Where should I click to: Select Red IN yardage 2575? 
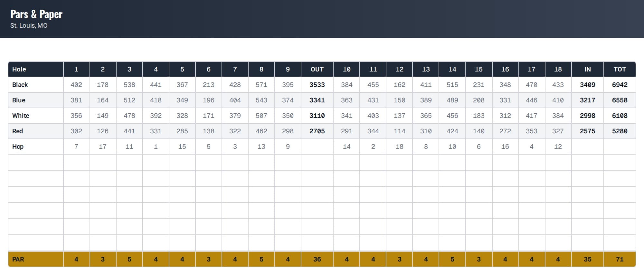(x=588, y=131)
